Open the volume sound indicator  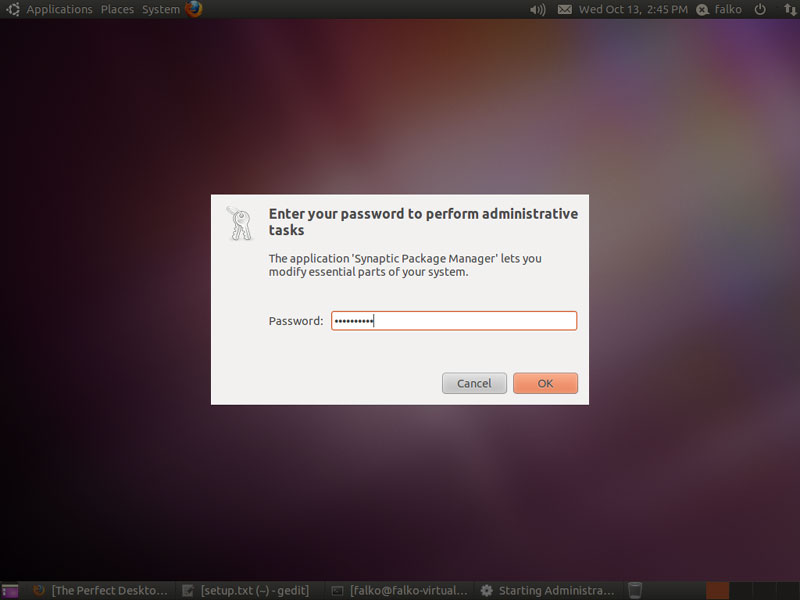[x=538, y=9]
